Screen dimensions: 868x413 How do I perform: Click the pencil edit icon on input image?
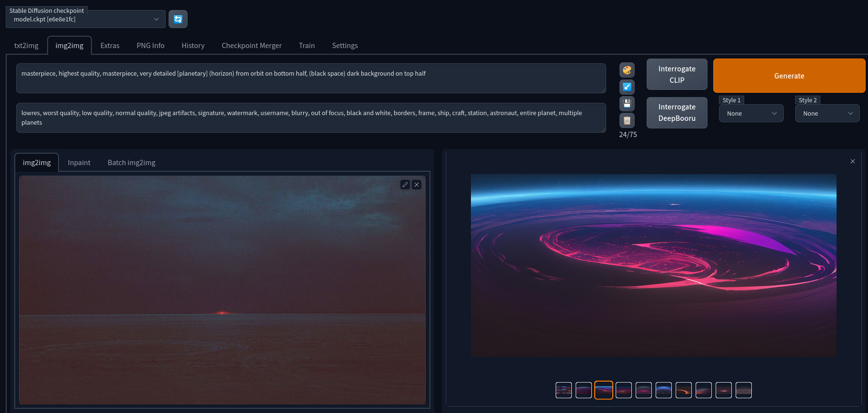click(405, 185)
